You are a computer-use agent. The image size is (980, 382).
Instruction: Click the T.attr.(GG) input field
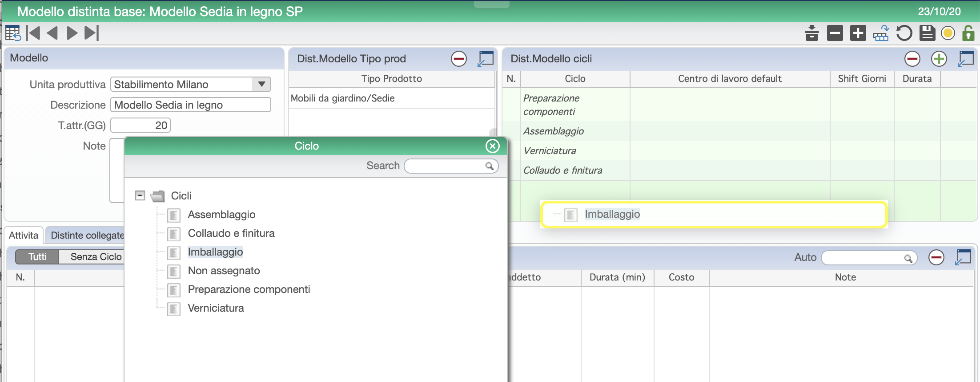[x=141, y=126]
